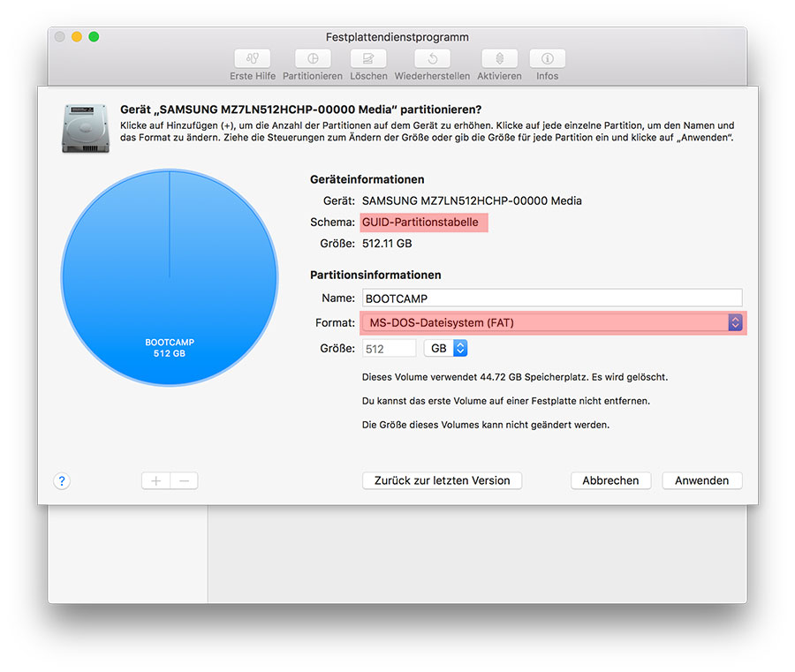Viewport: 795px width, 672px height.
Task: Click the text about 44.72 GB Speicherplatz
Action: pyautogui.click(x=515, y=377)
